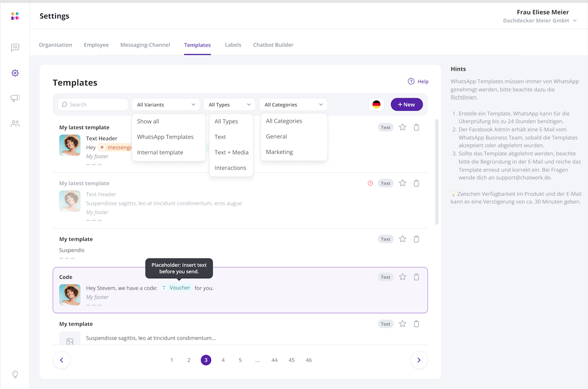588x389 pixels.
Task: Click the New template button
Action: click(407, 105)
